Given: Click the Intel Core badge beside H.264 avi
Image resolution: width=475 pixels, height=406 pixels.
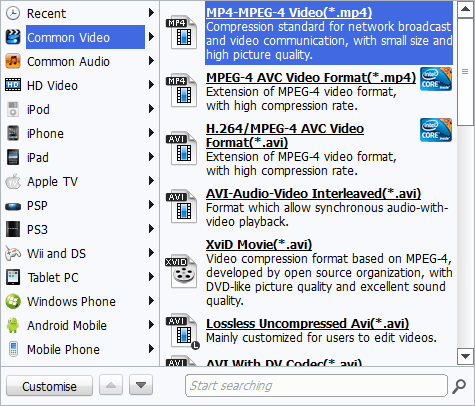Looking at the screenshot, I should 436,130.
